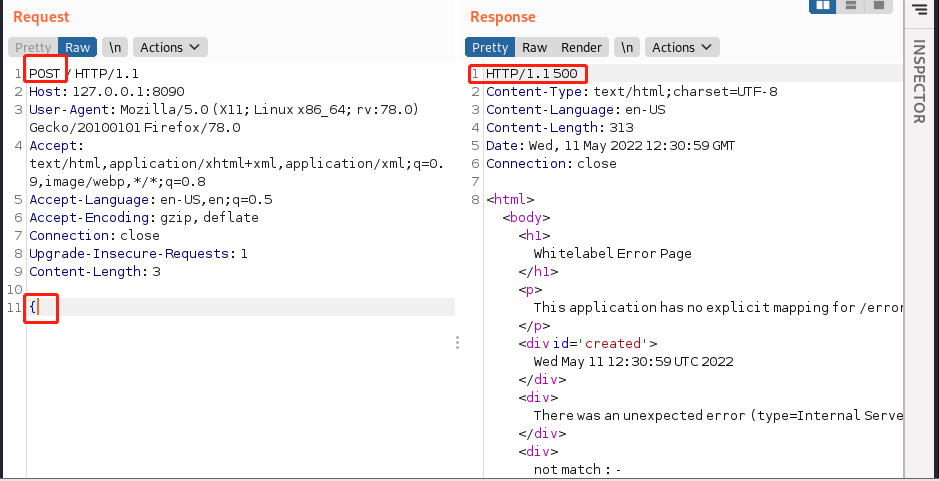Open the Inspector panel menu icon

pos(920,8)
